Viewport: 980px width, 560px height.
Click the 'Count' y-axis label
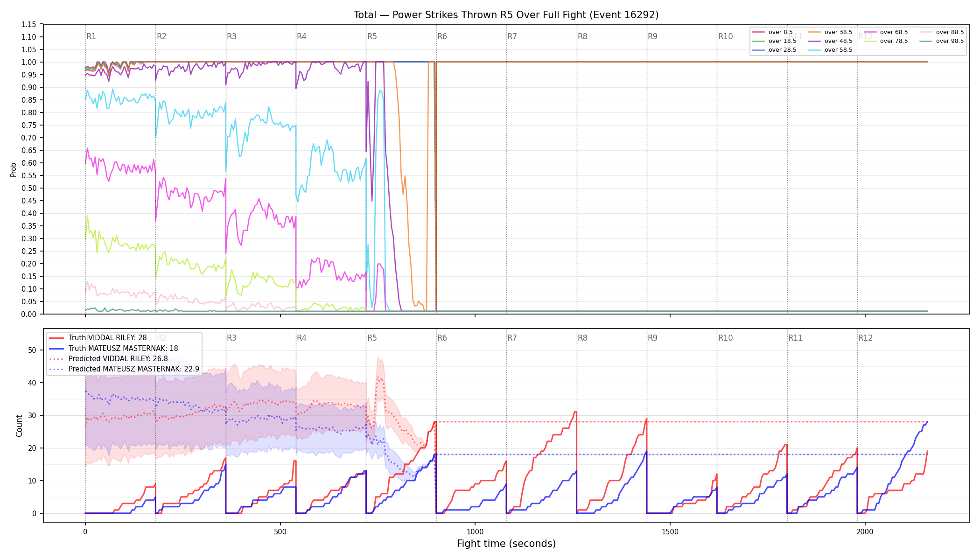[x=19, y=426]
